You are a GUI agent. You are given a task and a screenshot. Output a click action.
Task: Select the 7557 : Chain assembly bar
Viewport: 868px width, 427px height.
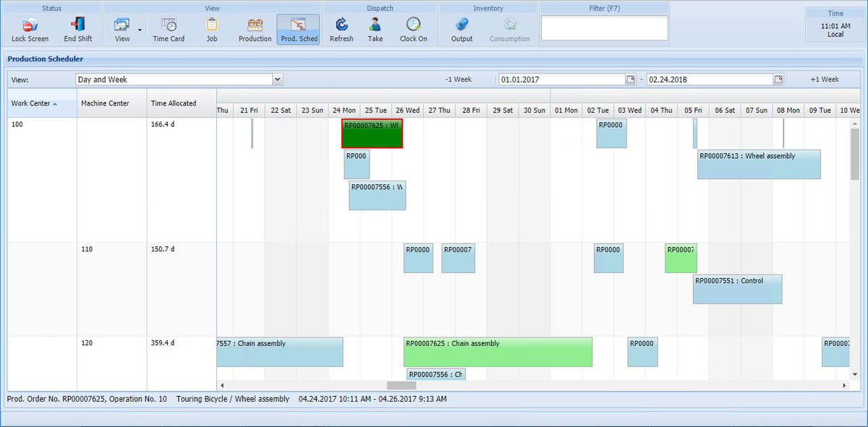[280, 352]
